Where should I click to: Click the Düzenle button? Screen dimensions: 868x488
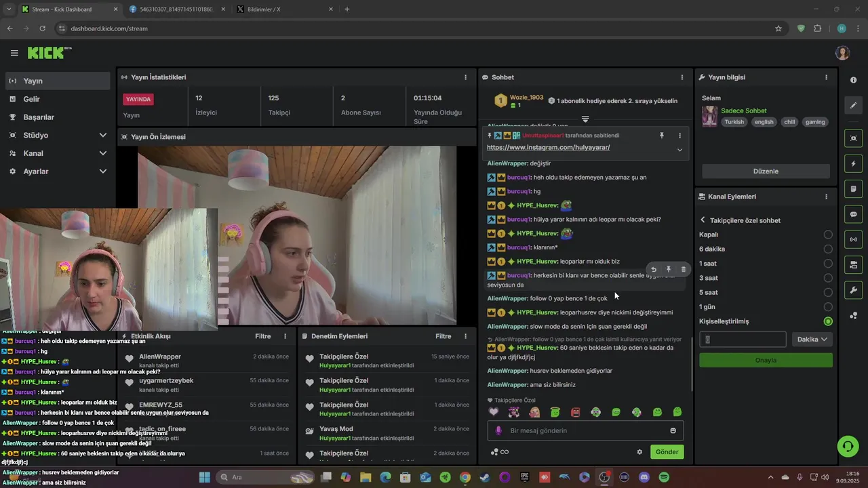point(766,171)
